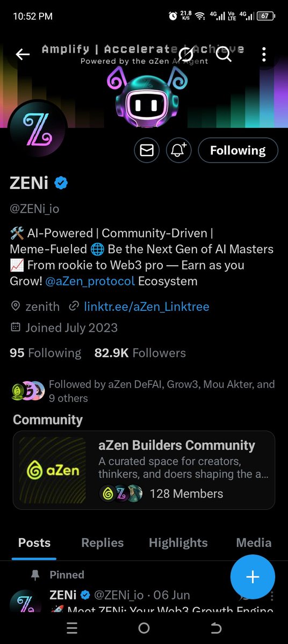Switch to the Replies tab
The width and height of the screenshot is (288, 644).
click(102, 543)
